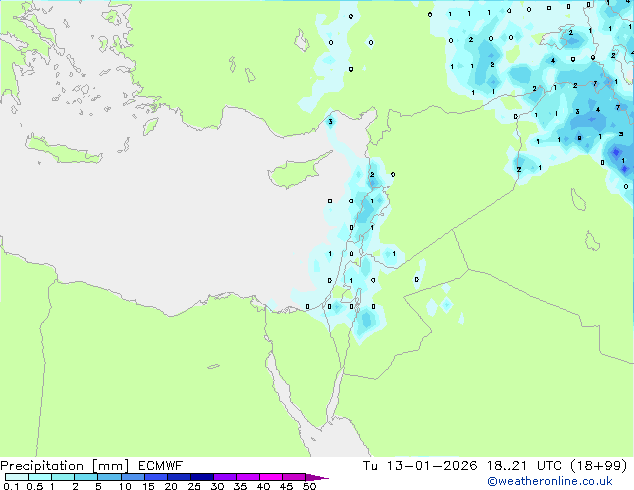Viewport: 634px width, 490px height.
Task: Click the 15–20 mm blue legend swatch
Action: [155, 477]
